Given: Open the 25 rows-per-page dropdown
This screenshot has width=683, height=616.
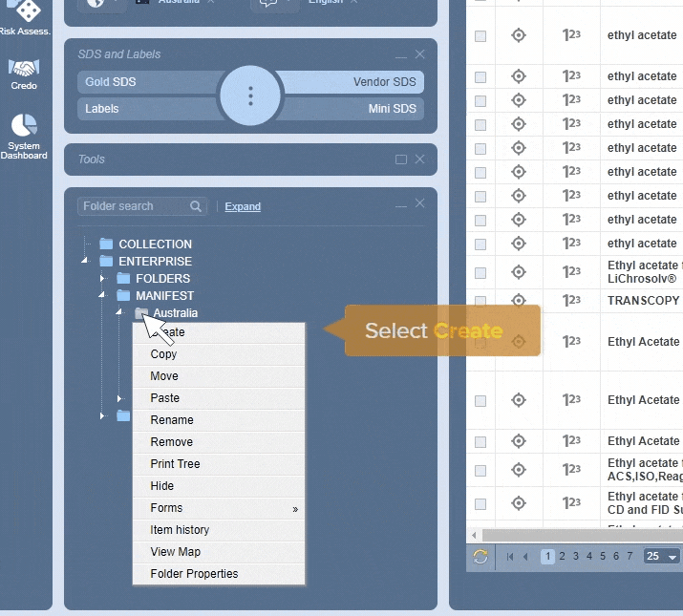Looking at the screenshot, I should click(x=661, y=557).
